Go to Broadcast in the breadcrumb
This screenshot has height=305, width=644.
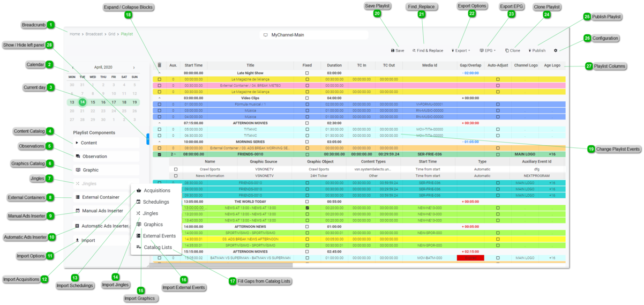(94, 34)
